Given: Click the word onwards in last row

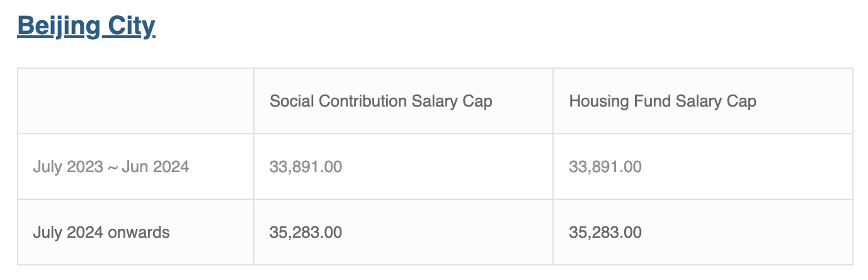Looking at the screenshot, I should [139, 232].
